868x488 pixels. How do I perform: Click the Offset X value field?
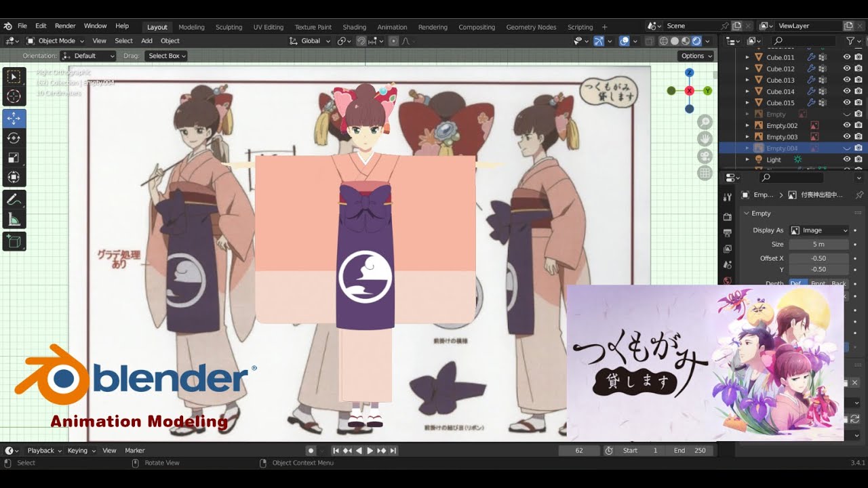819,258
